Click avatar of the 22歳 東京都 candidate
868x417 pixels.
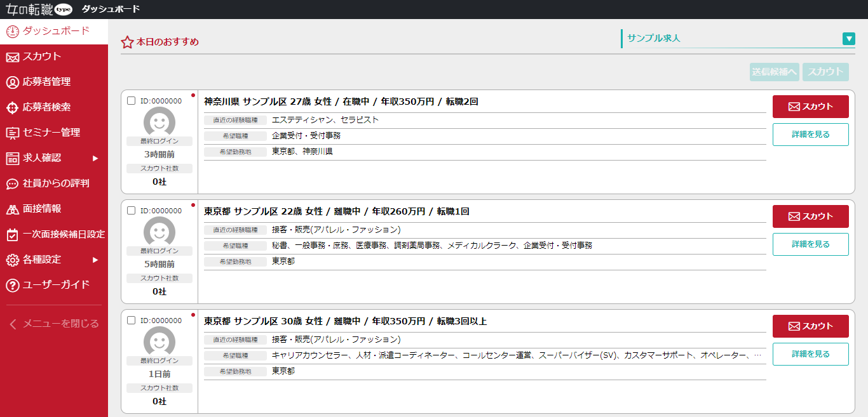tap(159, 232)
